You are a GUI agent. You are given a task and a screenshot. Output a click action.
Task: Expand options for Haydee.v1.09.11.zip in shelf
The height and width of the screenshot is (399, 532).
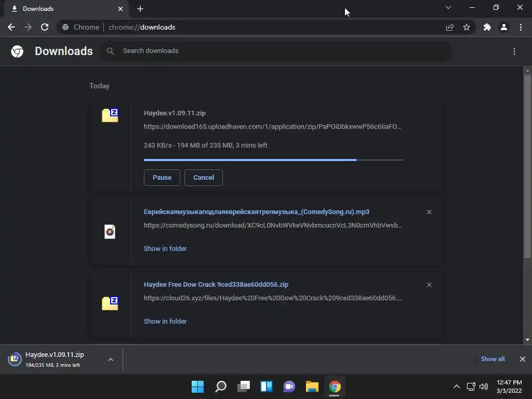tap(111, 360)
